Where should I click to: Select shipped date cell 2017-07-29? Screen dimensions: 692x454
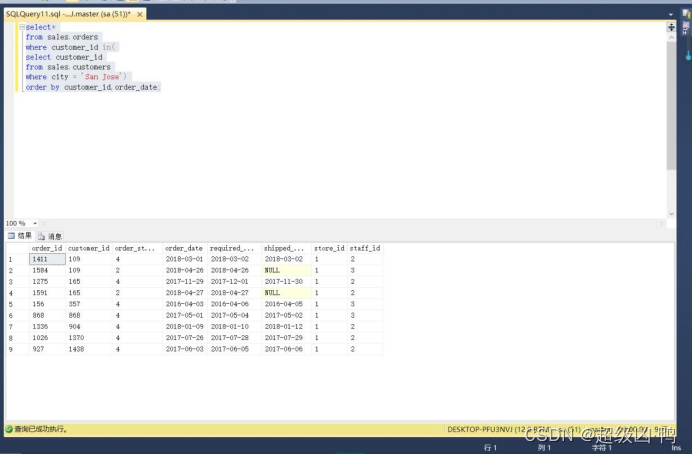pyautogui.click(x=286, y=338)
